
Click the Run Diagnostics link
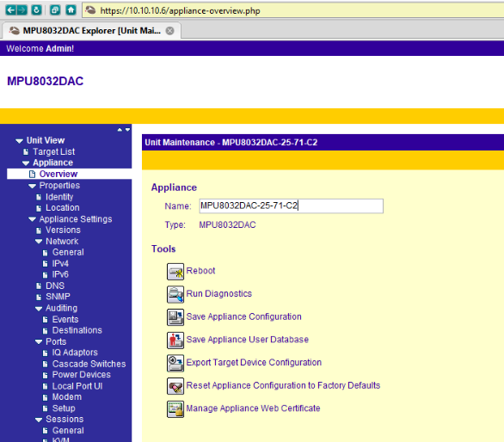(219, 294)
